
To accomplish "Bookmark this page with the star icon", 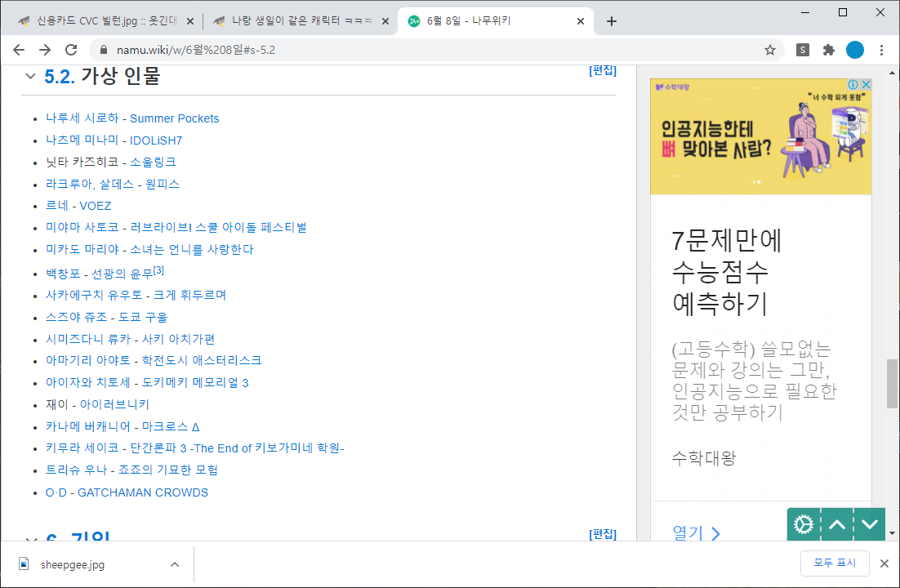I will (769, 50).
